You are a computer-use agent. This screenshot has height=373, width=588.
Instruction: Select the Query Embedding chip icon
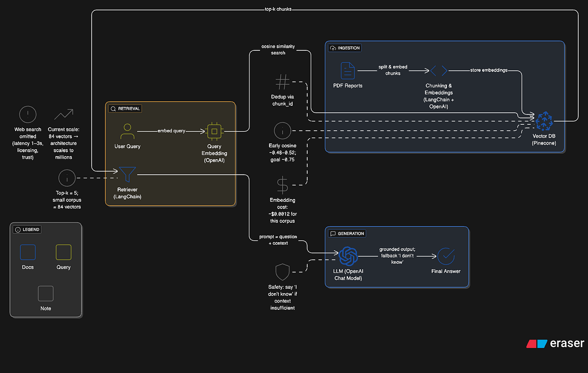(214, 131)
